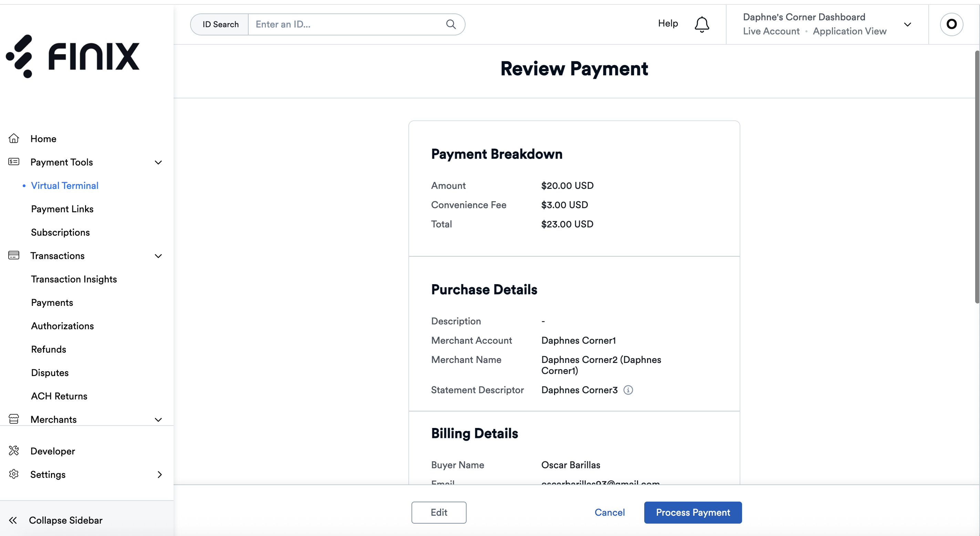Open the ID Search type selector

pos(220,24)
